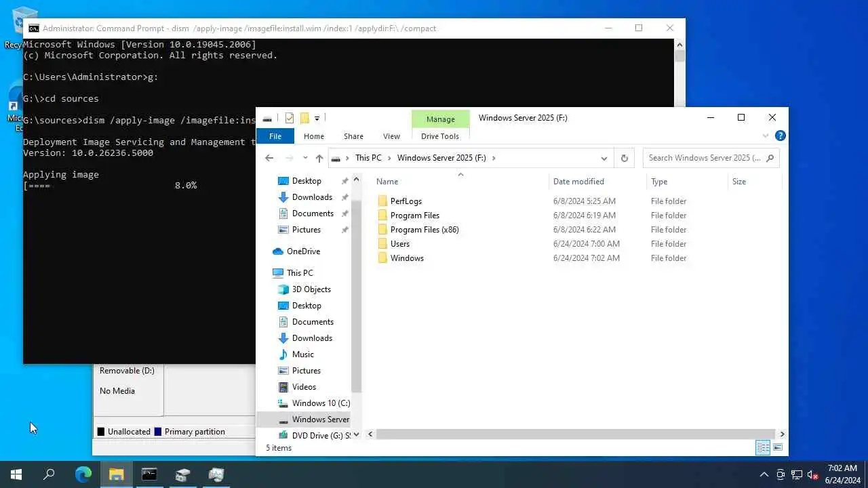Click the muted volume tray icon
Viewport: 868px width, 488px height.
[x=812, y=474]
